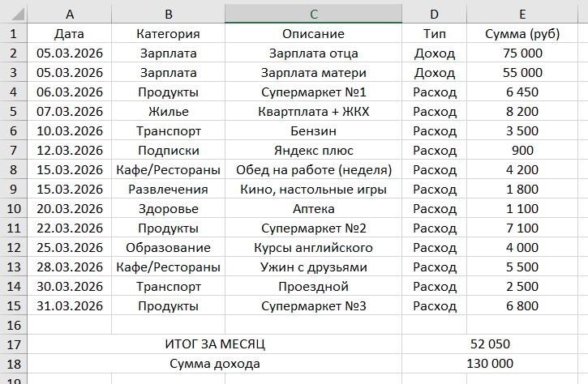588x384 pixels.
Task: Click row 17 header
Action: point(13,344)
